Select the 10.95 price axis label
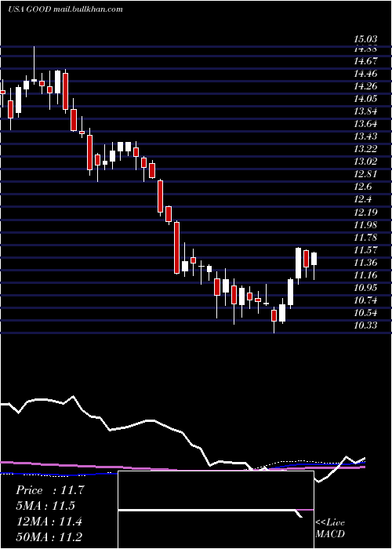This screenshot has width=392, height=549. (x=365, y=288)
